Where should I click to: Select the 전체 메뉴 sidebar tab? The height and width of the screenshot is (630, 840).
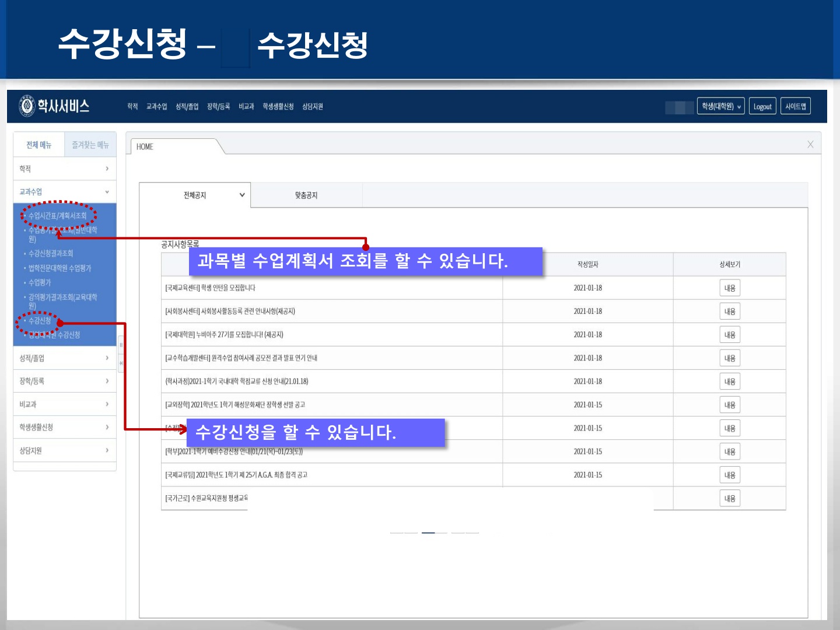[x=38, y=145]
